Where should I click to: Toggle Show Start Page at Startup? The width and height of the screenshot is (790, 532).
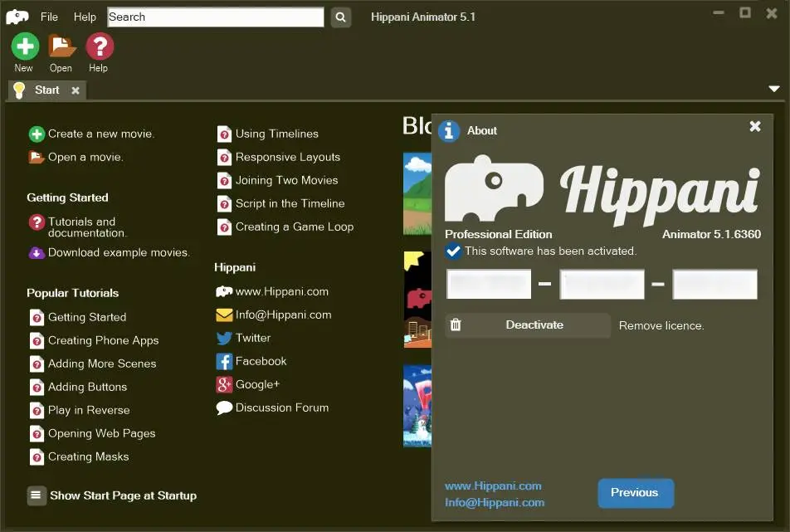pyautogui.click(x=37, y=495)
